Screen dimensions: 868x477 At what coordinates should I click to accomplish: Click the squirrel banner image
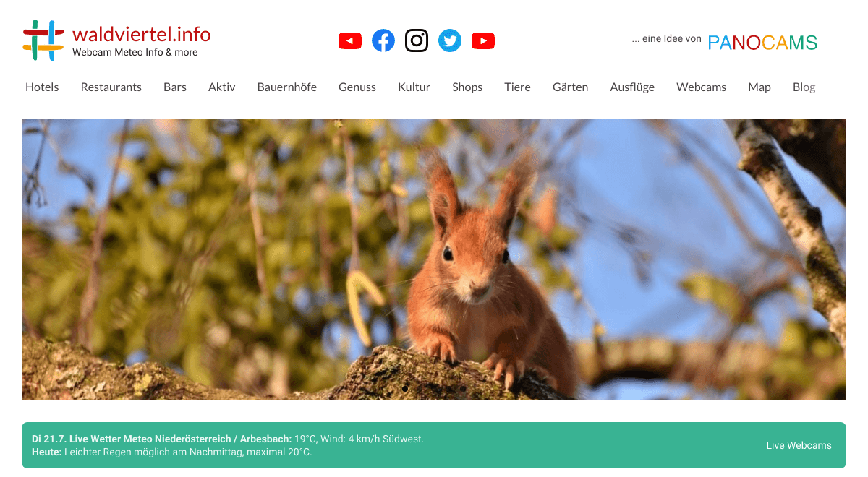(434, 259)
